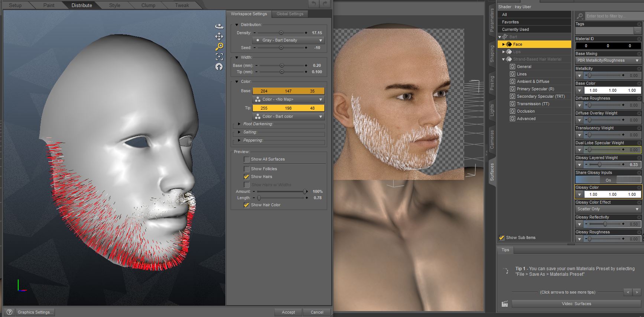The width and height of the screenshot is (644, 317).
Task: Click the orbit/rotate view icon
Action: (219, 26)
